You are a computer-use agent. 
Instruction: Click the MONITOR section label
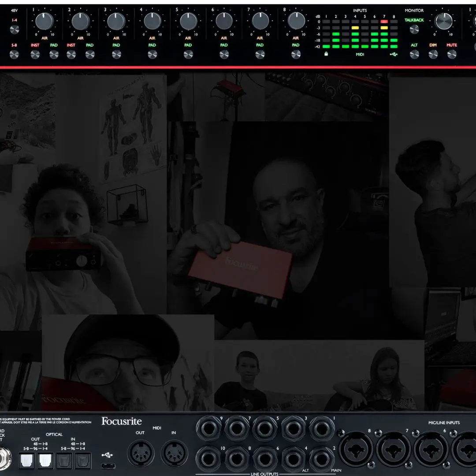coord(414,10)
